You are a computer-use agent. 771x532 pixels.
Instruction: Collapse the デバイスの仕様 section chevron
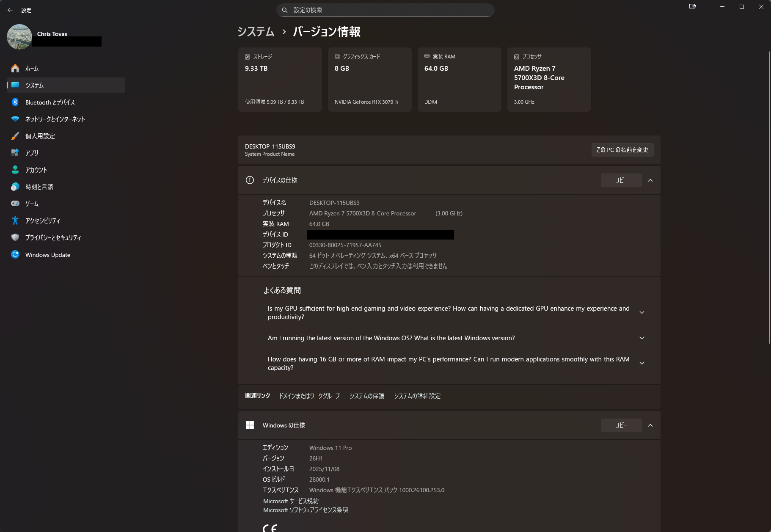650,180
